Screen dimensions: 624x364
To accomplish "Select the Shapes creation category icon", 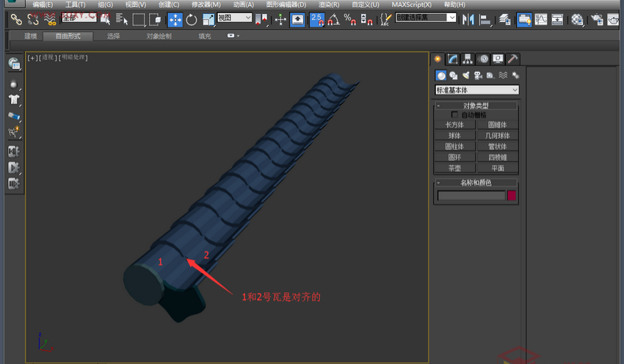I will pos(453,75).
